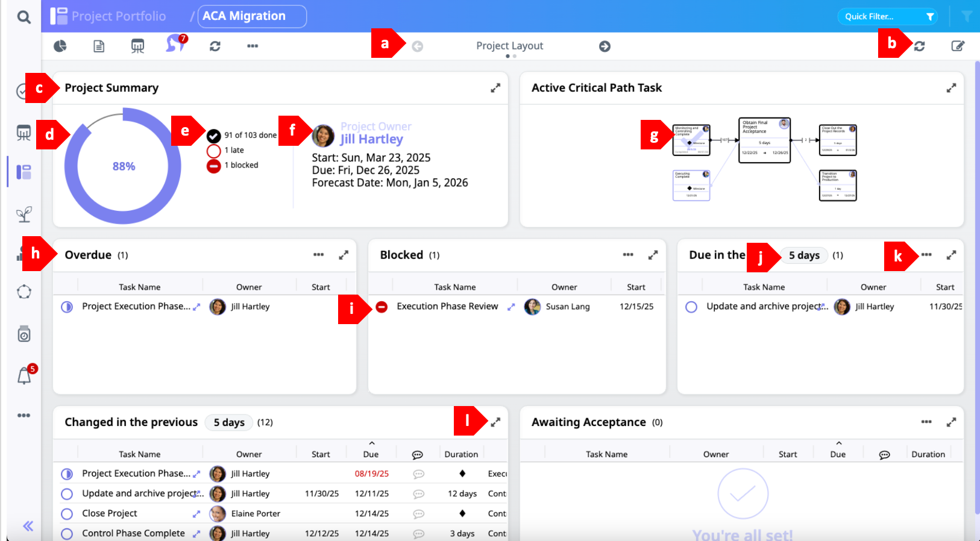Click the 88% progress donut chart
980x541 pixels.
(x=124, y=166)
